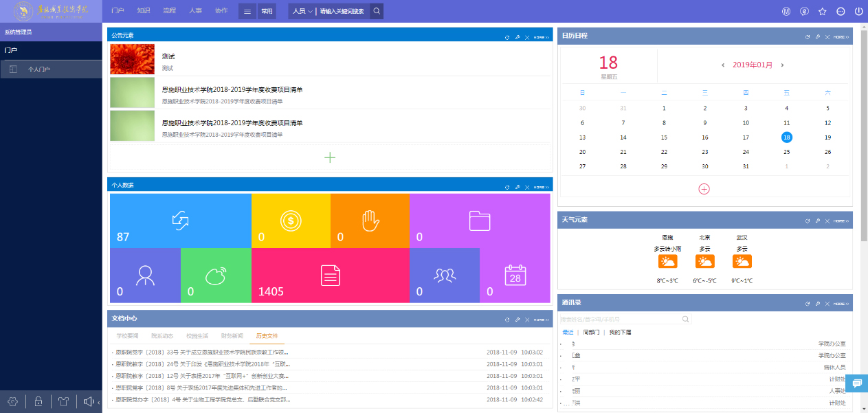The image size is (868, 413).
Task: Close the 天气元素 panel
Action: (x=828, y=221)
